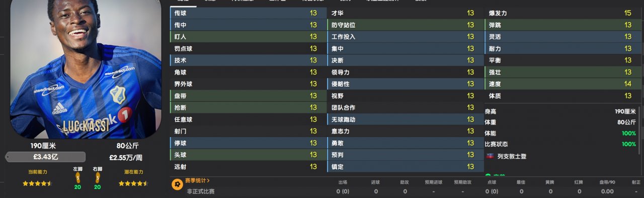Click the £3.43亿 transfer value tag
644x198 pixels.
[46, 157]
